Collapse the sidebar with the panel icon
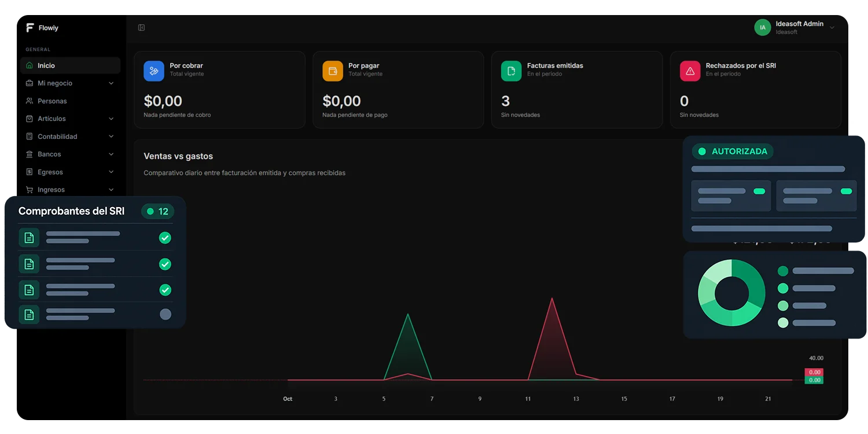Viewport: 868px width, 434px height. click(x=141, y=28)
